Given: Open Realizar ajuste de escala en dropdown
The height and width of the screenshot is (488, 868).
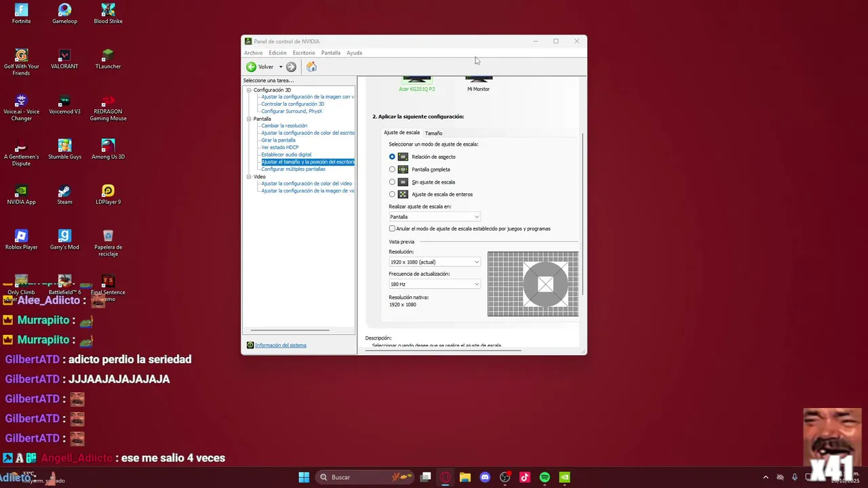Looking at the screenshot, I should coord(435,217).
